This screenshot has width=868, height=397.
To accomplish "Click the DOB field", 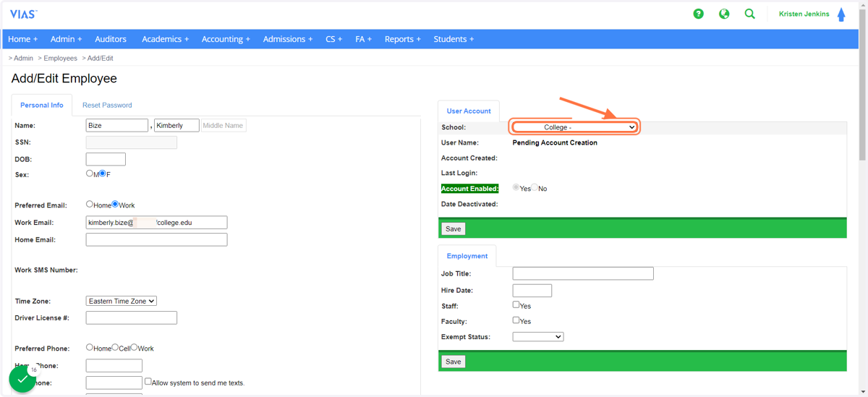I will [x=106, y=159].
